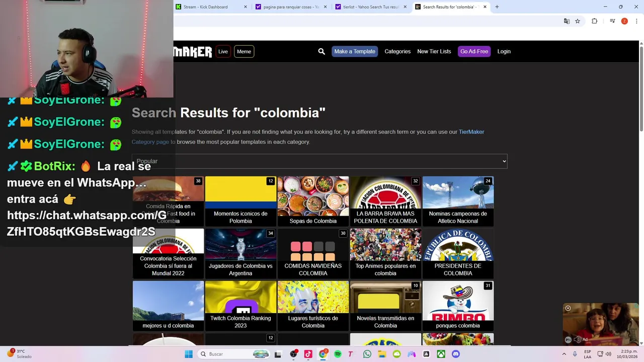Open Nominas campeonas de Atletico Nacional

458,201
